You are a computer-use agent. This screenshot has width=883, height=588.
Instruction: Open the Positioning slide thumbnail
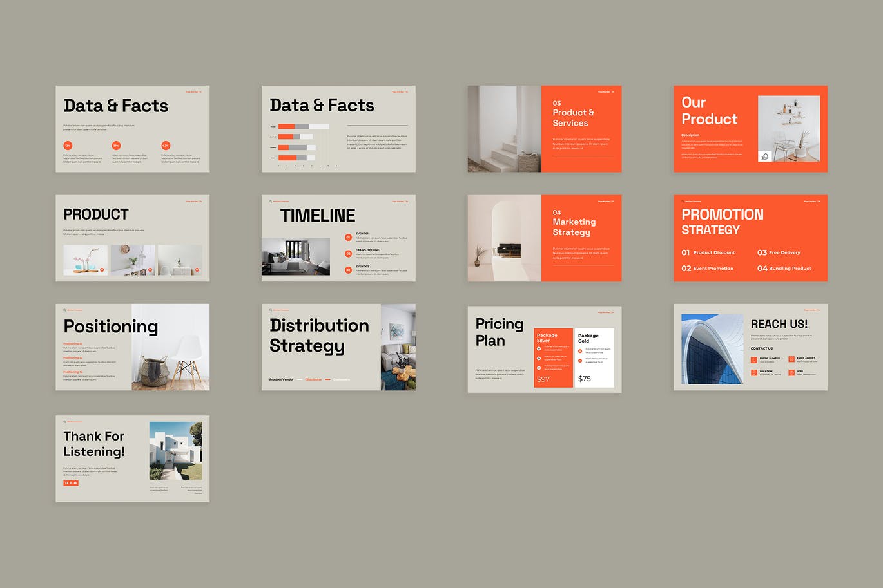pos(132,347)
